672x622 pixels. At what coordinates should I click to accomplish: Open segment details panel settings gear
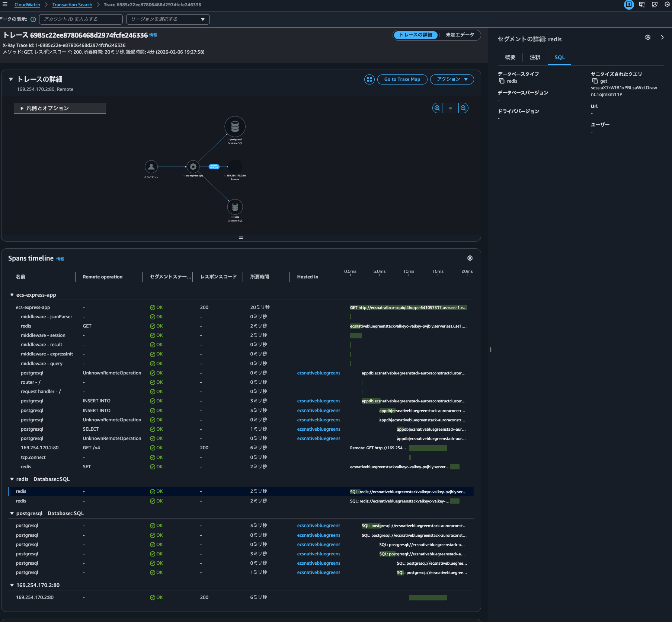[x=648, y=37]
